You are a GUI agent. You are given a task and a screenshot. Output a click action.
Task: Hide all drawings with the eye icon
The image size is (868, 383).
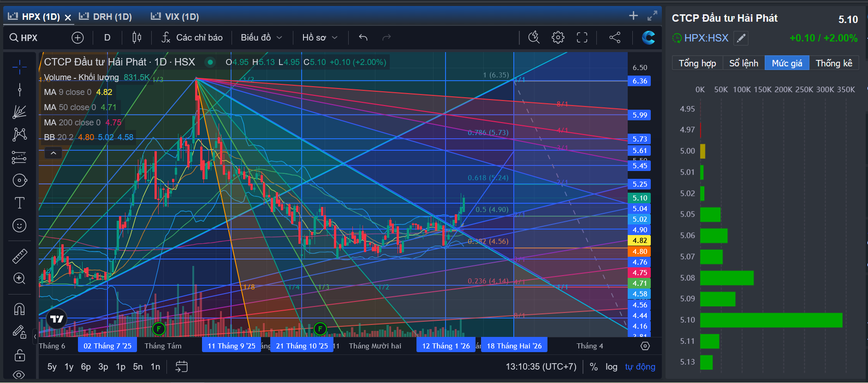pos(19,374)
